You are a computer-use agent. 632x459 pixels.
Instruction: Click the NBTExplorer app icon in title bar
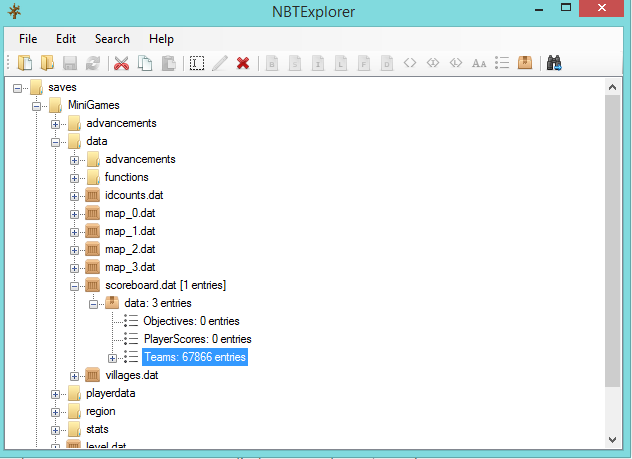click(15, 11)
